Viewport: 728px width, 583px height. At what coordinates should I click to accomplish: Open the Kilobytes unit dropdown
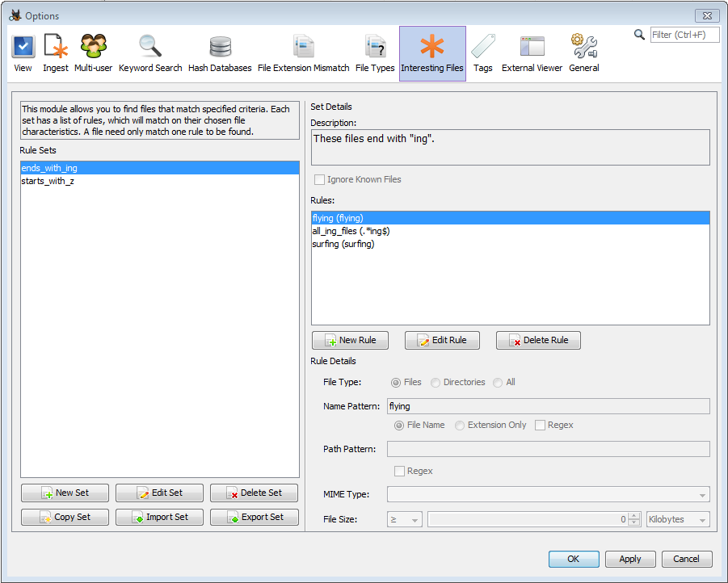(678, 520)
